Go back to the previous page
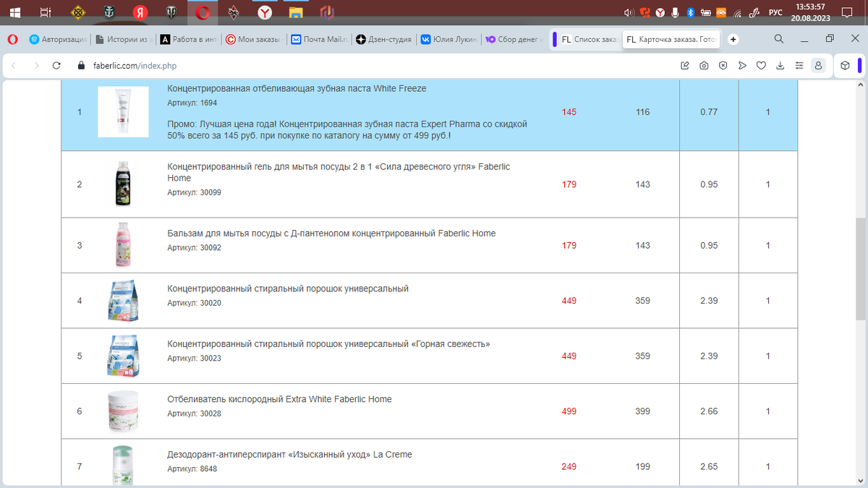The height and width of the screenshot is (488, 868). [15, 65]
